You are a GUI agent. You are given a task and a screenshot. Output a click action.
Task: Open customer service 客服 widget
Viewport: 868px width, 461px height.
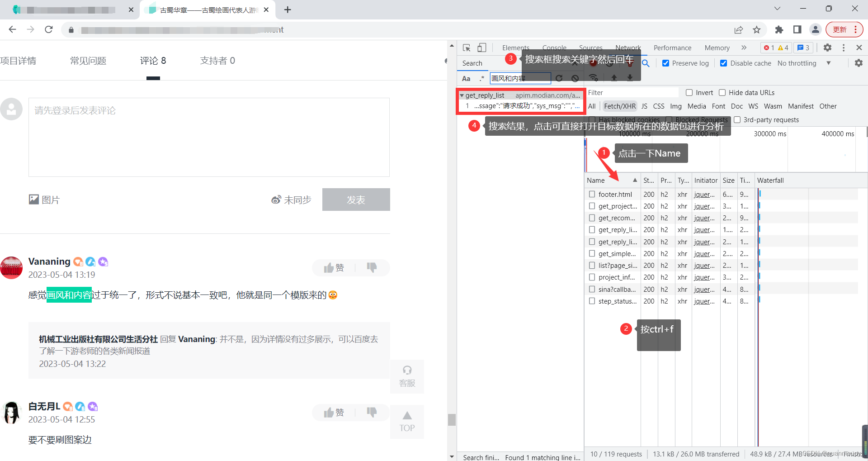pyautogui.click(x=407, y=376)
